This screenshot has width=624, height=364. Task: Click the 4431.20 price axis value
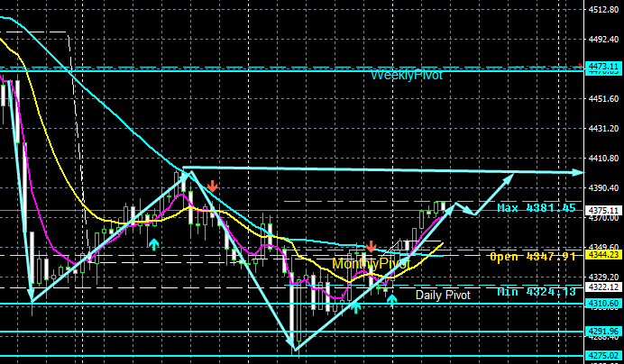tap(603, 129)
